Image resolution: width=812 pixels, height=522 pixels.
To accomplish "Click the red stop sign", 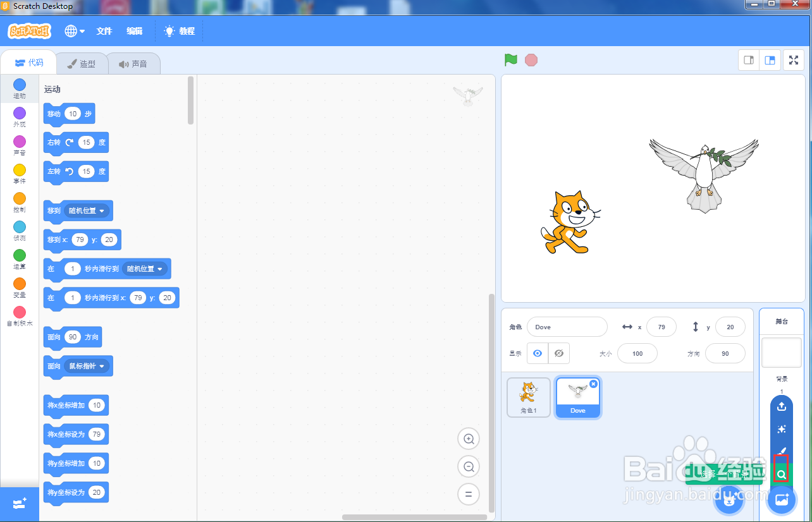I will point(531,60).
